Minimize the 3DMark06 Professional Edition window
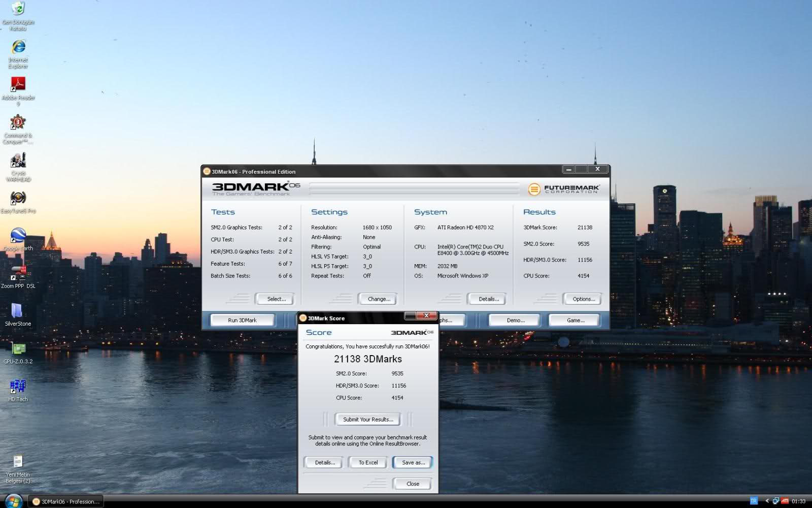 (569, 169)
